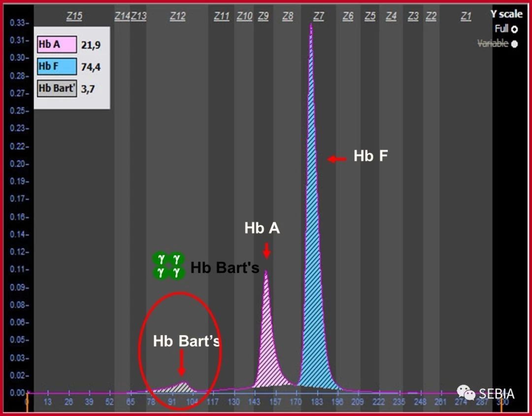Select the Z9 zone header
The image size is (532, 416).
[263, 16]
